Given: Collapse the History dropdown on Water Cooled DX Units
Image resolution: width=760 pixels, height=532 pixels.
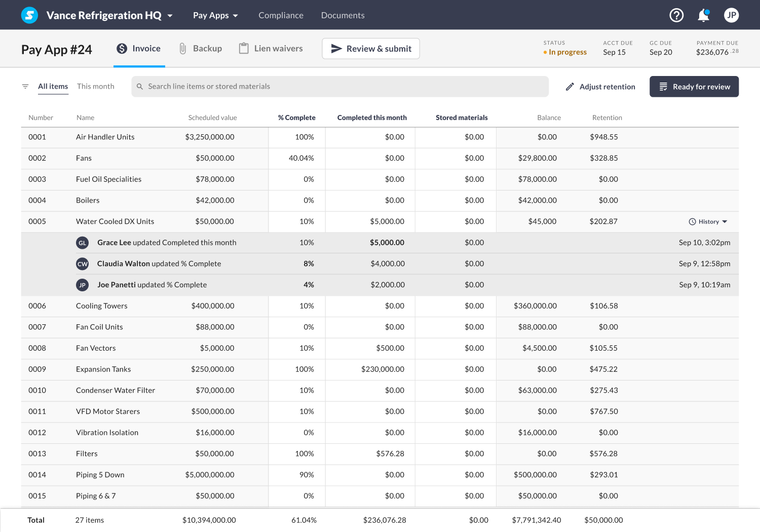Looking at the screenshot, I should [708, 221].
